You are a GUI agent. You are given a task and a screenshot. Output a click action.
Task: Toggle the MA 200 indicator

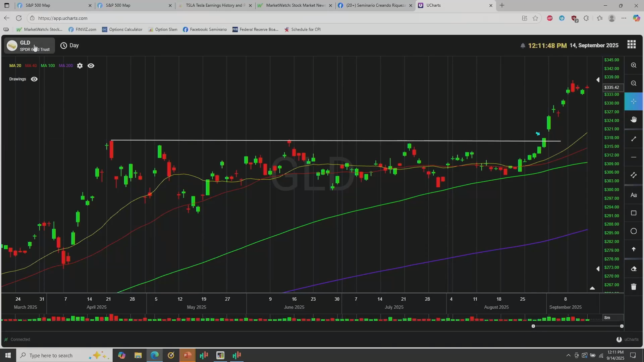[x=66, y=66]
